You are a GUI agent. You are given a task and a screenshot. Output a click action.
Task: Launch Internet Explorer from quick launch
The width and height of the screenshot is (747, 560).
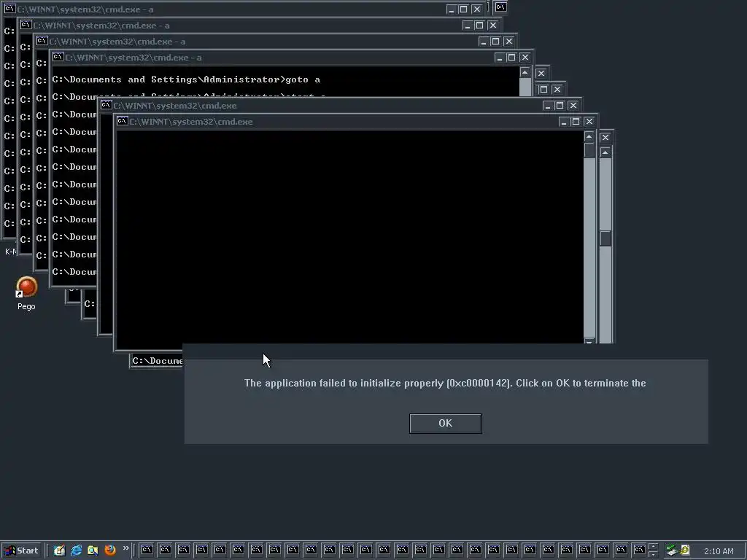76,551
